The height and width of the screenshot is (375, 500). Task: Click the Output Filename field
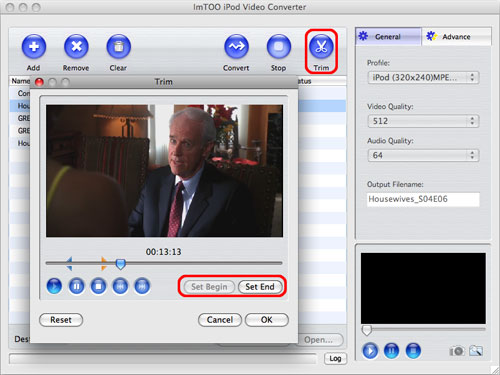pos(423,199)
